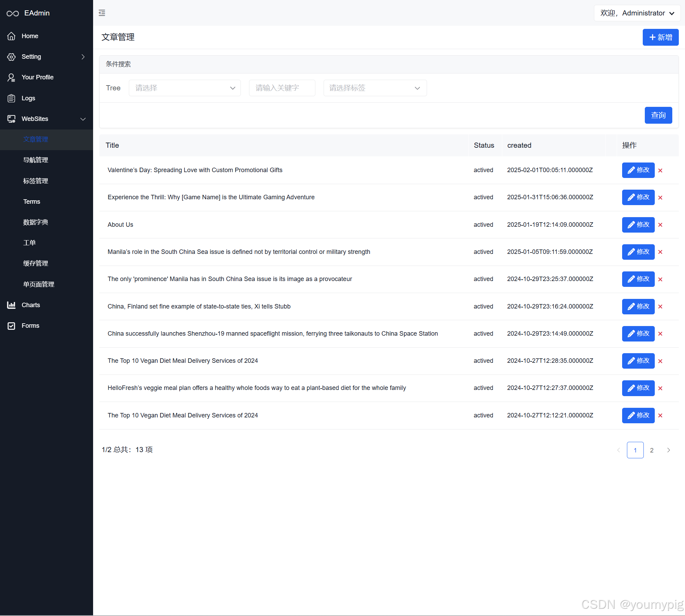The width and height of the screenshot is (685, 616).
Task: Delete the About Us article with red X
Action: (660, 225)
